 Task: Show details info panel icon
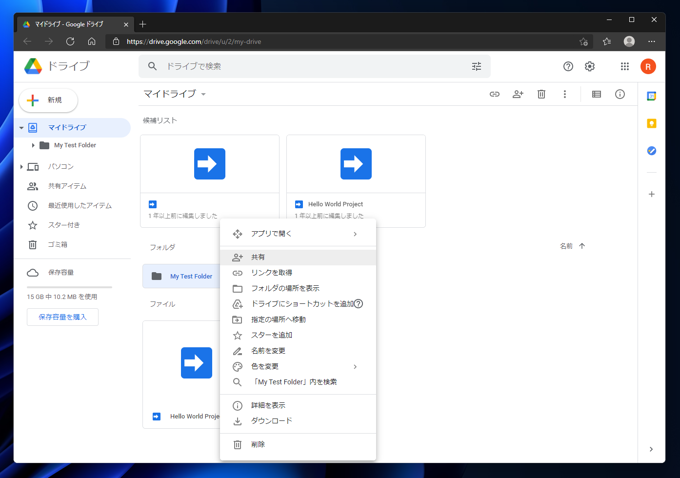620,94
